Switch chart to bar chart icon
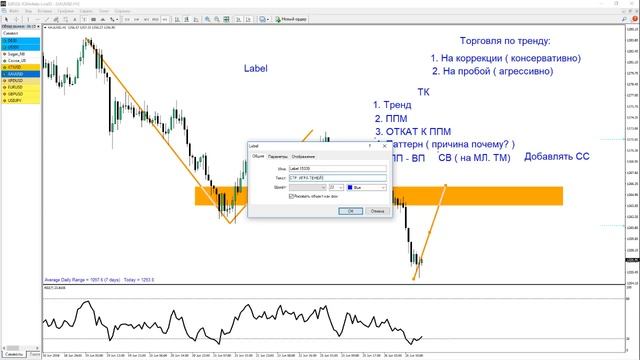 pos(177,19)
